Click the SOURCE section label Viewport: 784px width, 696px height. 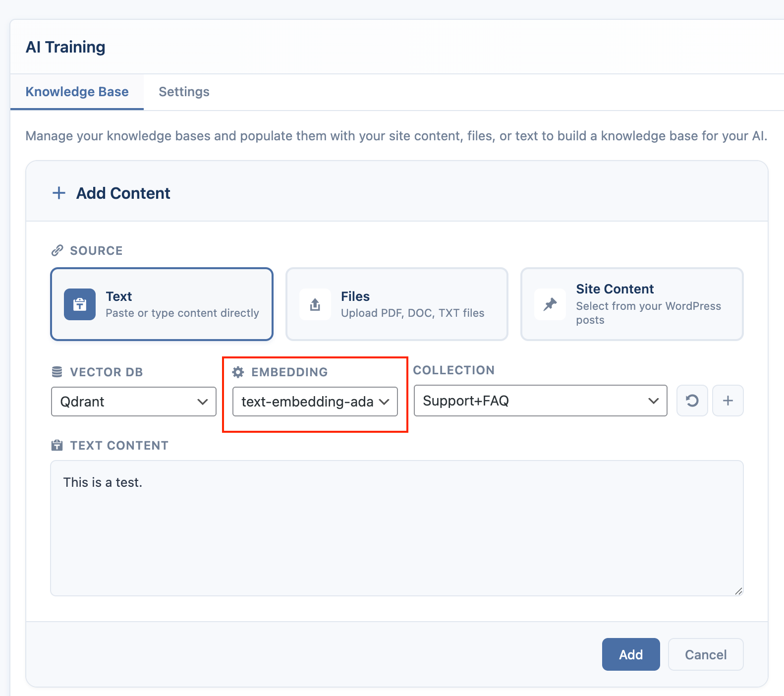(96, 250)
